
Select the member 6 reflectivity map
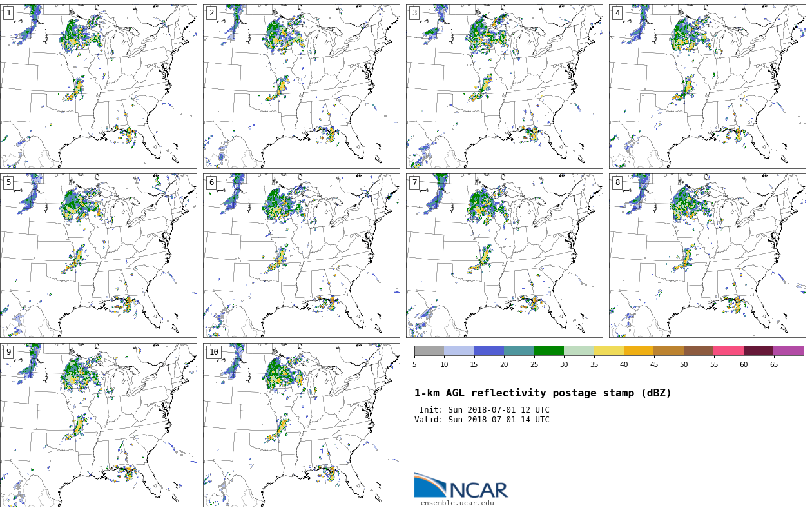[x=302, y=255]
